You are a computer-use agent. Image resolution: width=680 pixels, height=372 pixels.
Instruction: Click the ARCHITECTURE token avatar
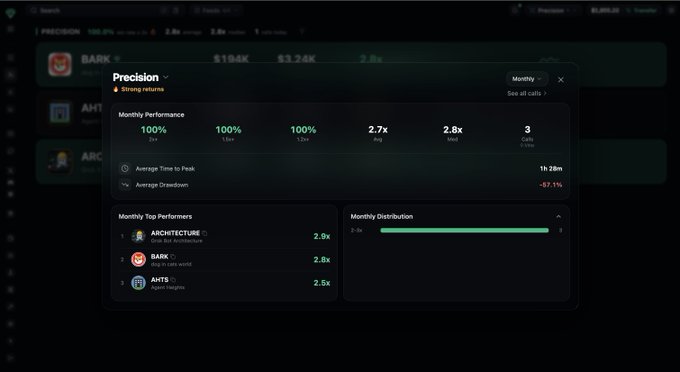coord(139,236)
